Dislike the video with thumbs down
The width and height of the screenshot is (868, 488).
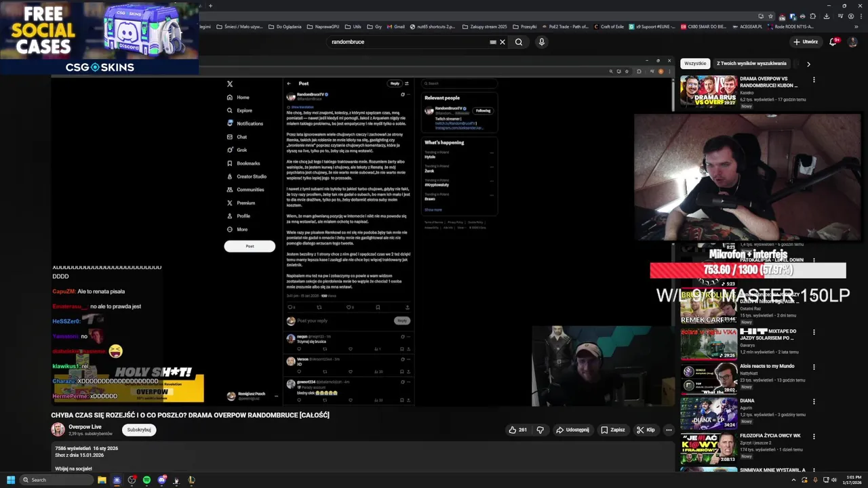pos(540,430)
